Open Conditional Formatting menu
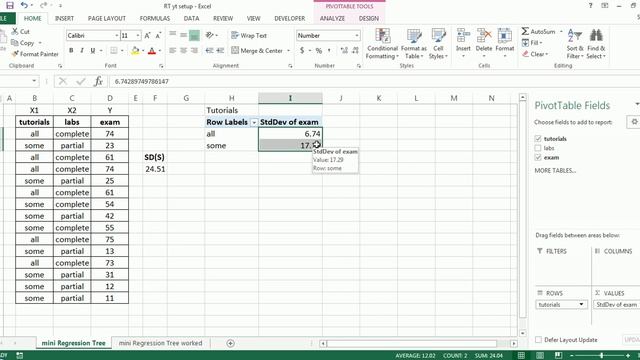Viewport: 640px width, 360px height. (382, 44)
